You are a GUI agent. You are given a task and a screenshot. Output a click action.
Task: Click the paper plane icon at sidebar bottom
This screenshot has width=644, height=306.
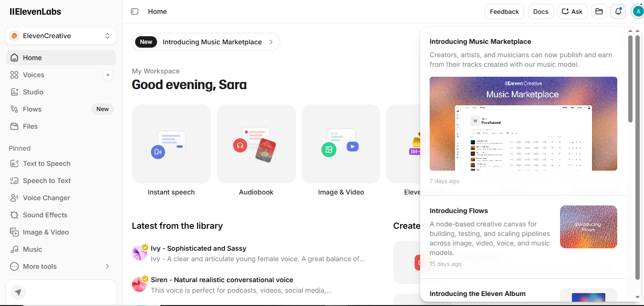pyautogui.click(x=18, y=292)
